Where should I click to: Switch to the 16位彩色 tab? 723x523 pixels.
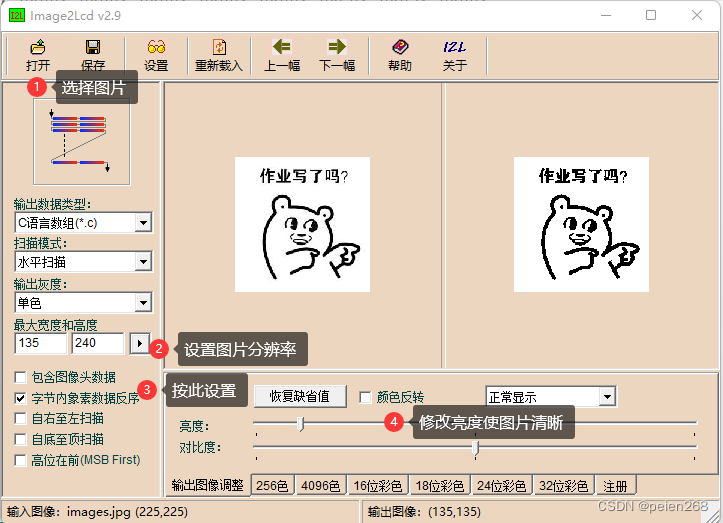tap(378, 486)
